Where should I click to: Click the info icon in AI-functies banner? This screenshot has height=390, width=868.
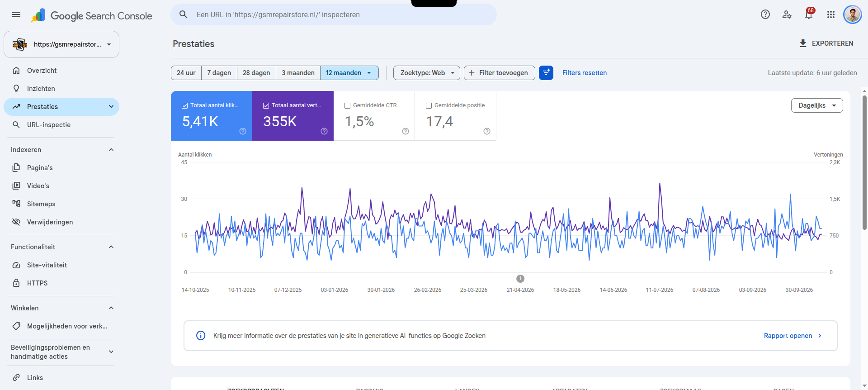201,336
